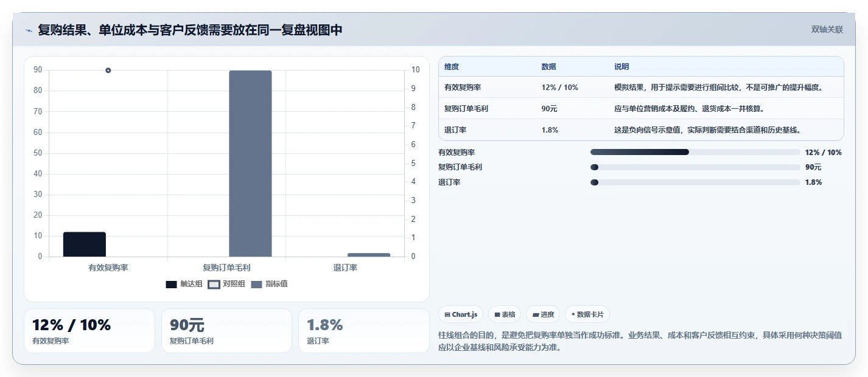The width and height of the screenshot is (868, 377).
Task: Click the 数据 column header
Action: point(548,67)
